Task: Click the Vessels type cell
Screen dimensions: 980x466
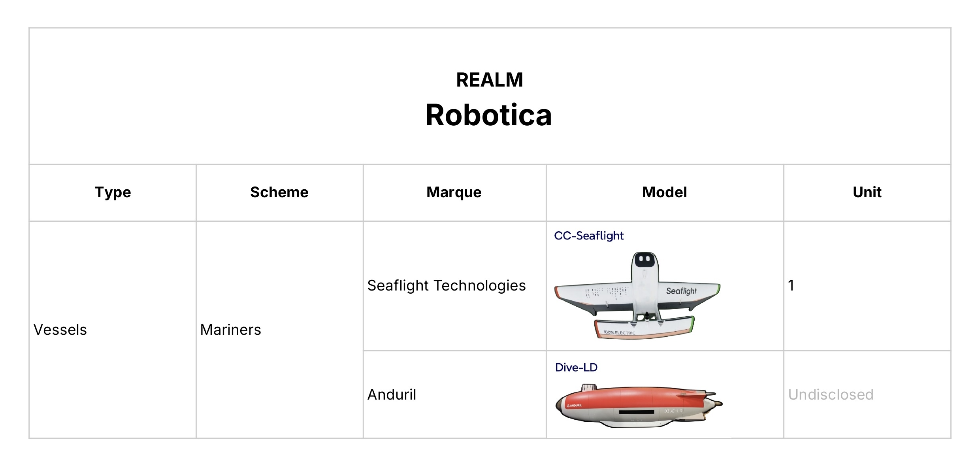Action: 60,330
